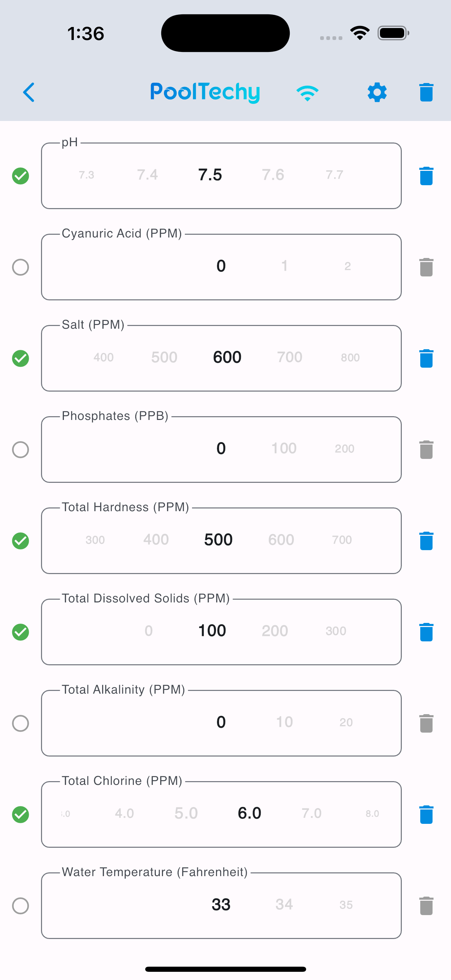This screenshot has width=451, height=980.
Task: Delete the pH reading
Action: (426, 176)
